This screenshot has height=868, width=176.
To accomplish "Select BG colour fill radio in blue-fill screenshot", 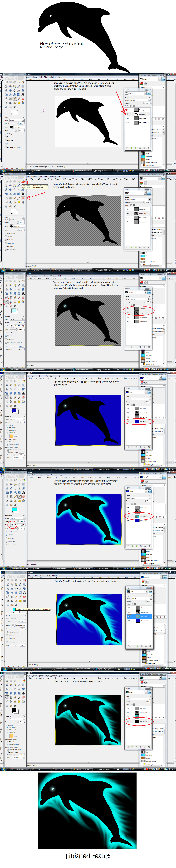I will (x=8, y=430).
